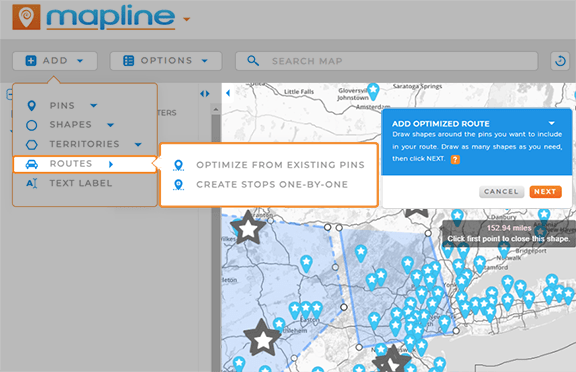
Task: Click the Optimize From Existing Pins pin icon
Action: coord(179,165)
